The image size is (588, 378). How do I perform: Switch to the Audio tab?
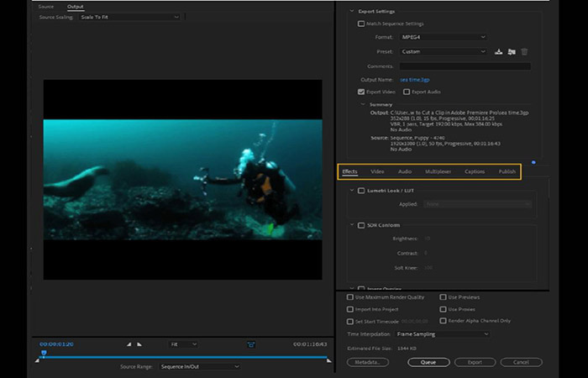(405, 171)
